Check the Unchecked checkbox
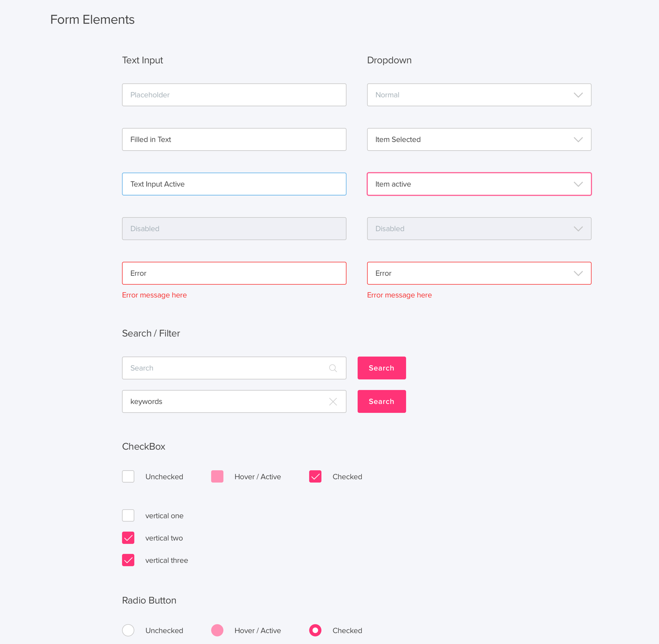This screenshot has width=659, height=644. pyautogui.click(x=128, y=477)
